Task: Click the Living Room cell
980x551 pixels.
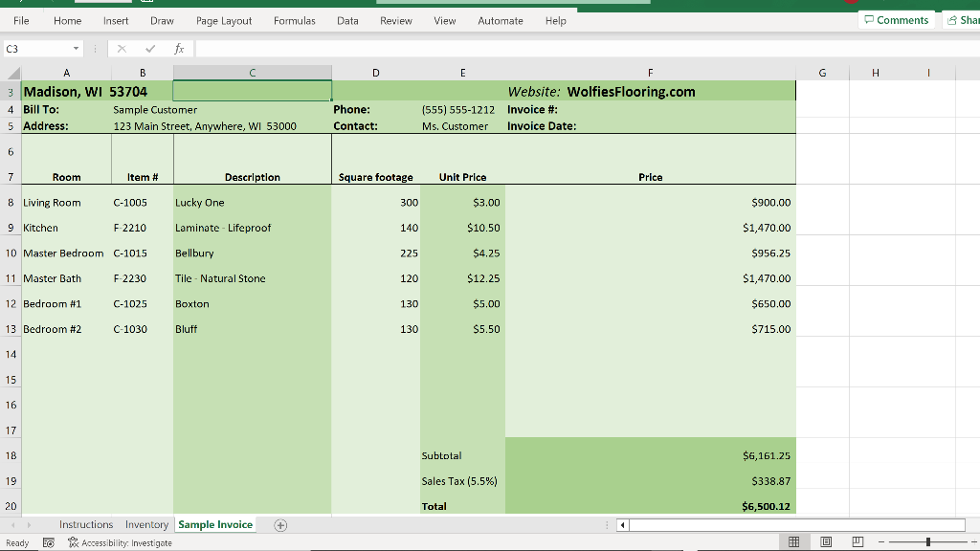Action: 53,203
